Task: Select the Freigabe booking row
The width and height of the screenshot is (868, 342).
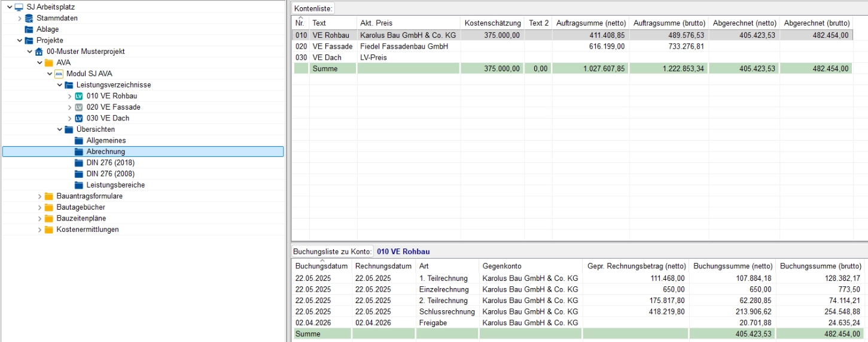Action: (578, 322)
